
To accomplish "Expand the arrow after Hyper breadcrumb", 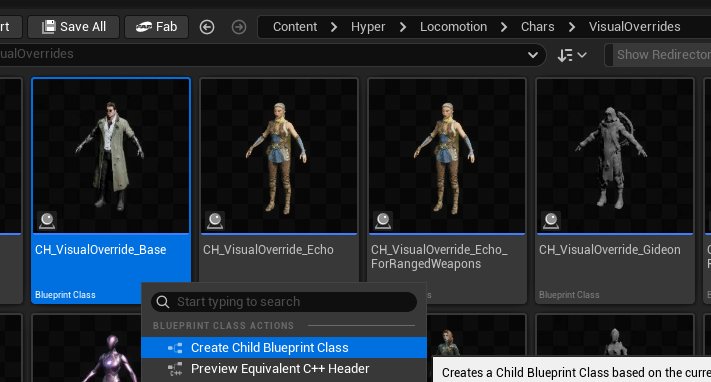I will point(403,27).
